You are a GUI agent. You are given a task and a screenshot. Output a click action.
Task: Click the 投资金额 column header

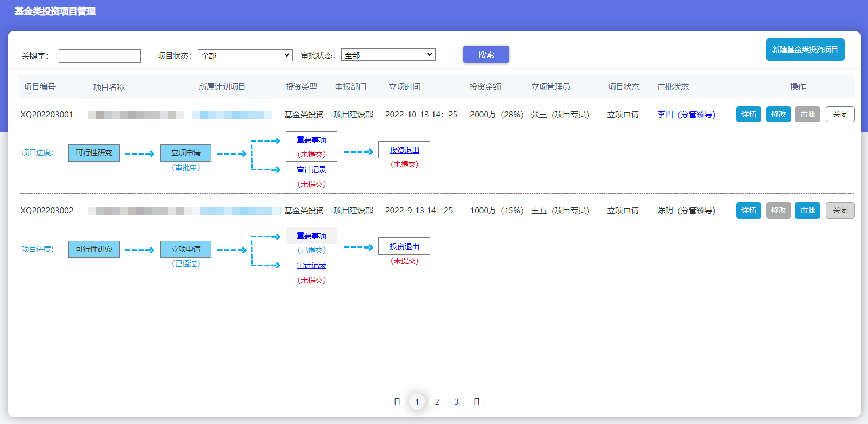click(x=485, y=86)
